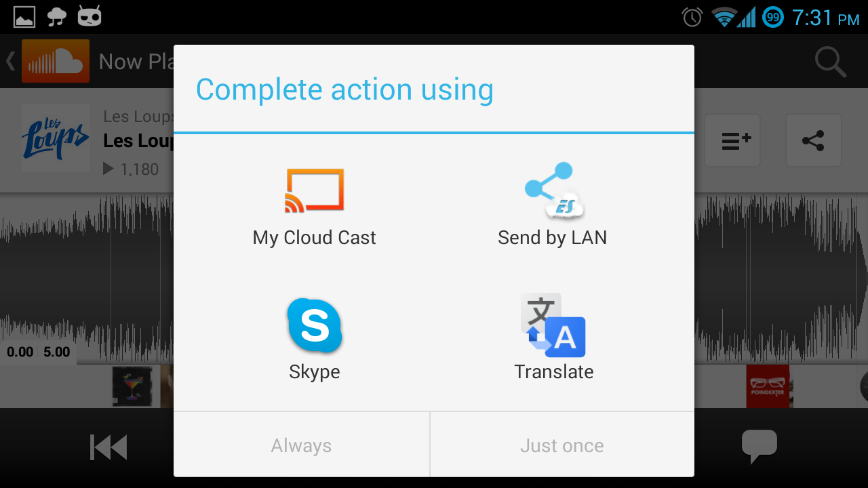Tap the share icon button
The image size is (868, 488).
[813, 141]
